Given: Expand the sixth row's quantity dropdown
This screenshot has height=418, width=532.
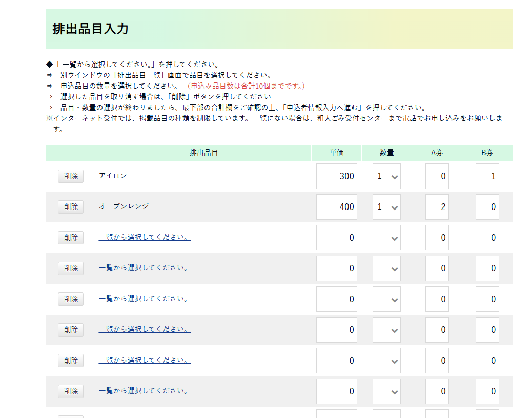Looking at the screenshot, I should (x=386, y=330).
